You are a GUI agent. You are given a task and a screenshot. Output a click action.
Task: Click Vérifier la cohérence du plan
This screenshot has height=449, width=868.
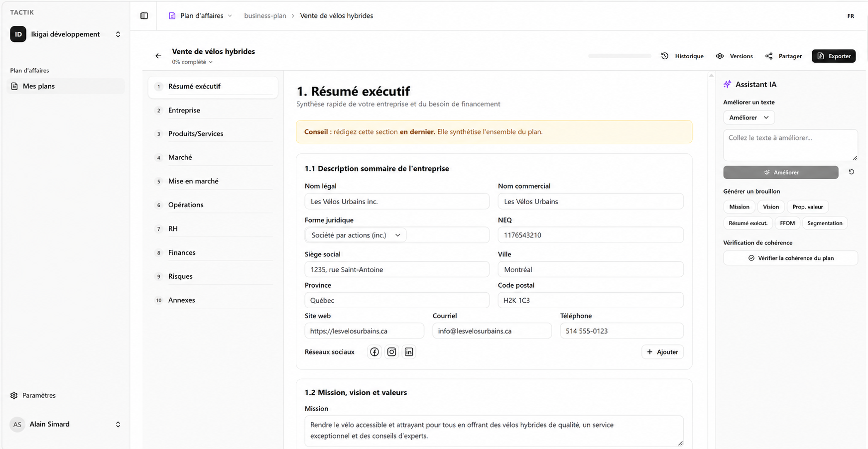790,258
